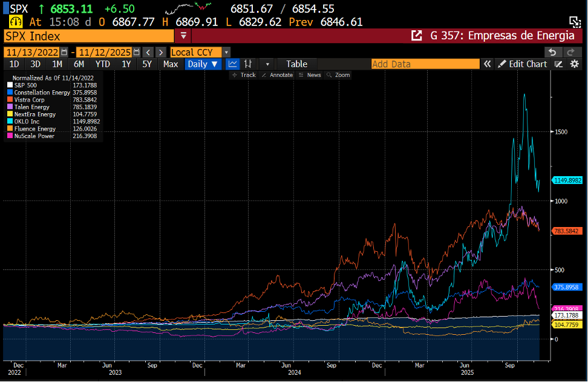Switch to Table view
The image size is (588, 382).
pyautogui.click(x=297, y=64)
